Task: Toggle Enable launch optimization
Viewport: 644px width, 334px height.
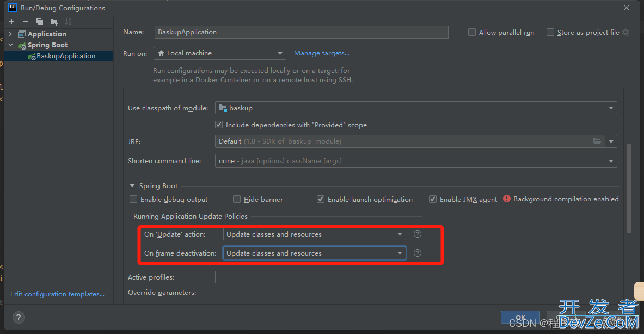Action: click(320, 200)
